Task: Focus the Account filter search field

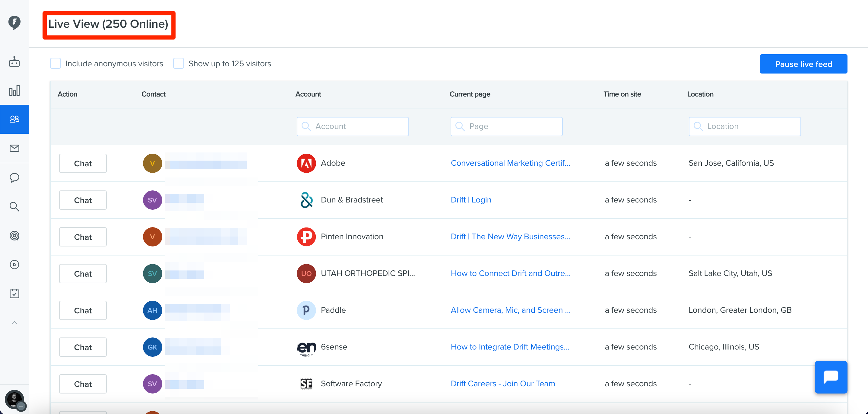Action: [x=353, y=127]
